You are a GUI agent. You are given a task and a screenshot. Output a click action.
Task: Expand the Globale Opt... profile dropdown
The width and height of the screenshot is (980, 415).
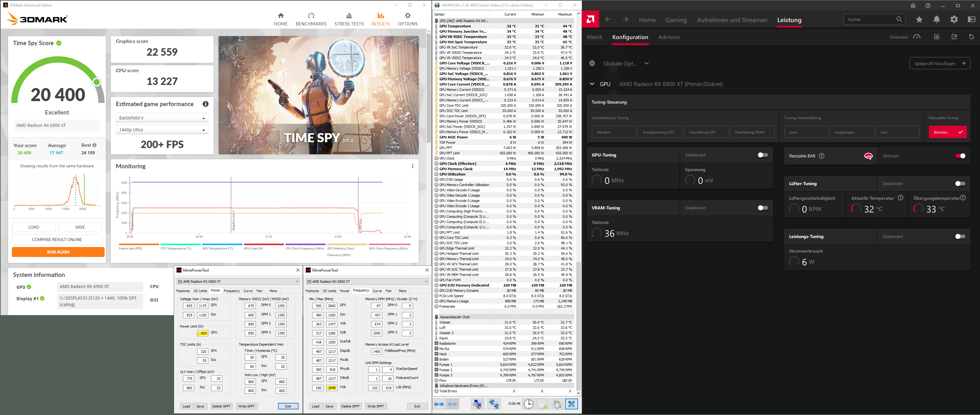click(x=646, y=63)
